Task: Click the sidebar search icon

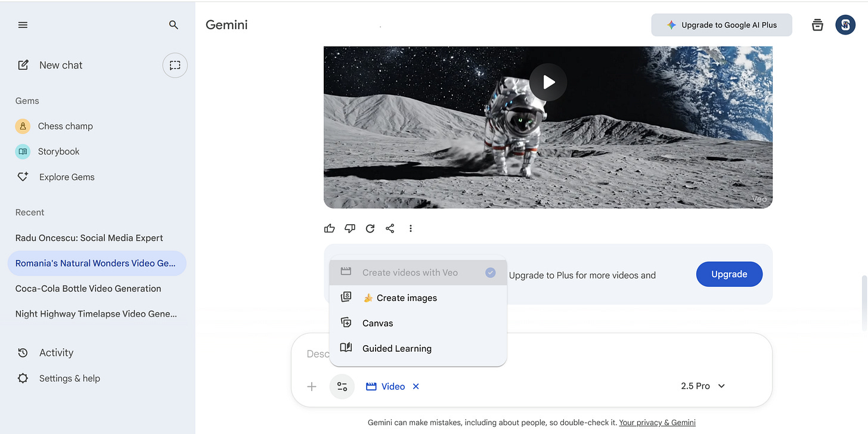Action: (173, 25)
